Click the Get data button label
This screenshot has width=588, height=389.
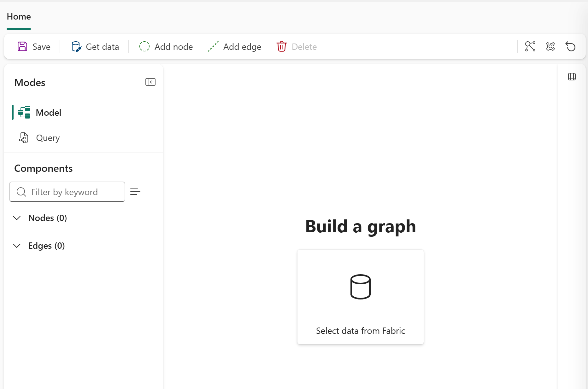(x=103, y=47)
